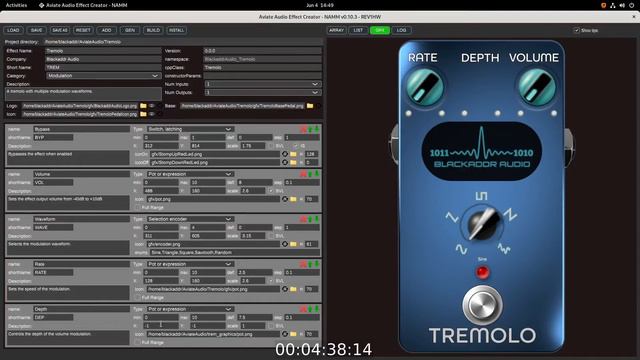Delete the Bypass control with red icon
Screen dimensions: 640x360
click(303, 129)
